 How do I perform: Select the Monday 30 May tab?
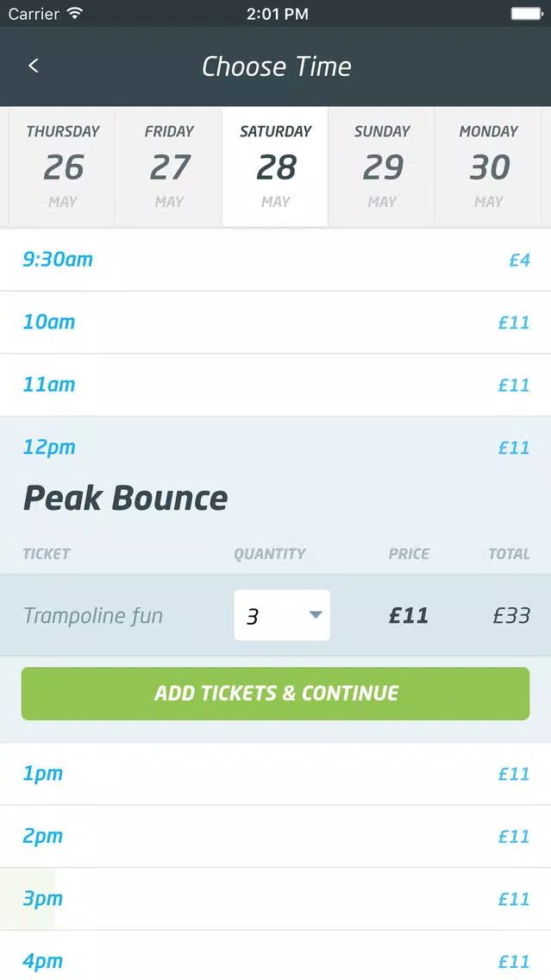(x=488, y=166)
